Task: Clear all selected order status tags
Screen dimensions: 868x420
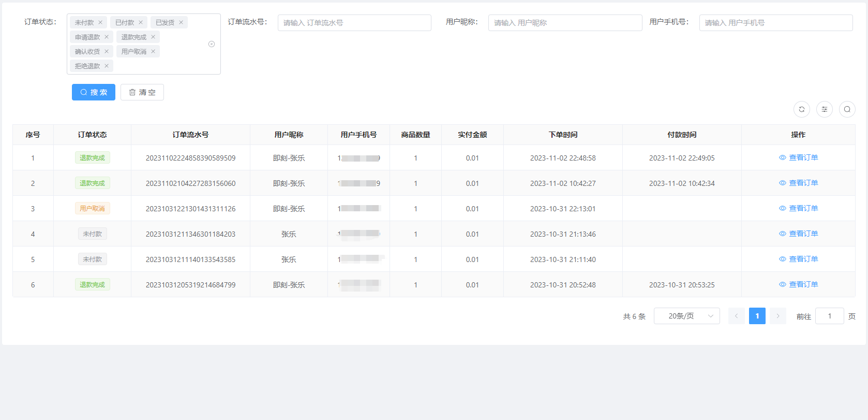Action: tap(212, 44)
